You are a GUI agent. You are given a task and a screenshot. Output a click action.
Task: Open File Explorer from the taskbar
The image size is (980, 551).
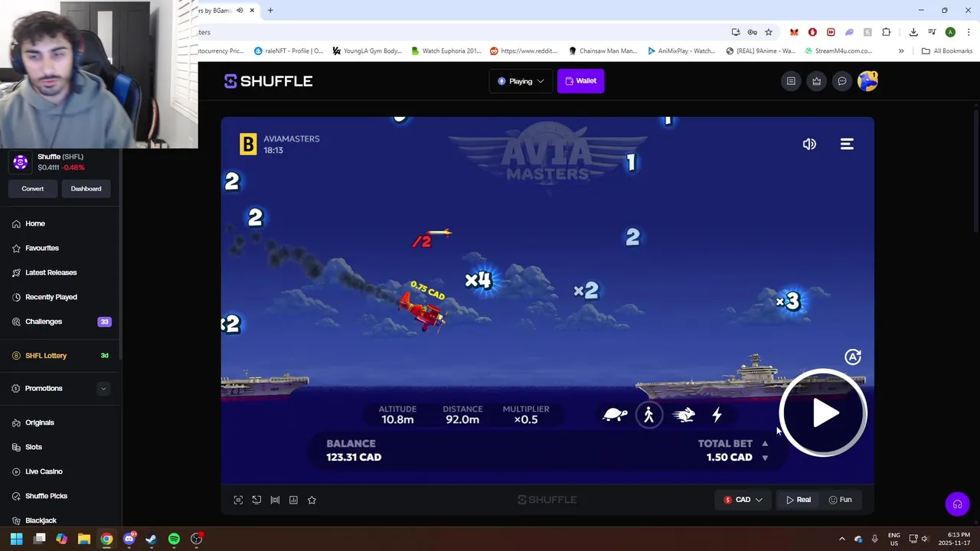84,539
